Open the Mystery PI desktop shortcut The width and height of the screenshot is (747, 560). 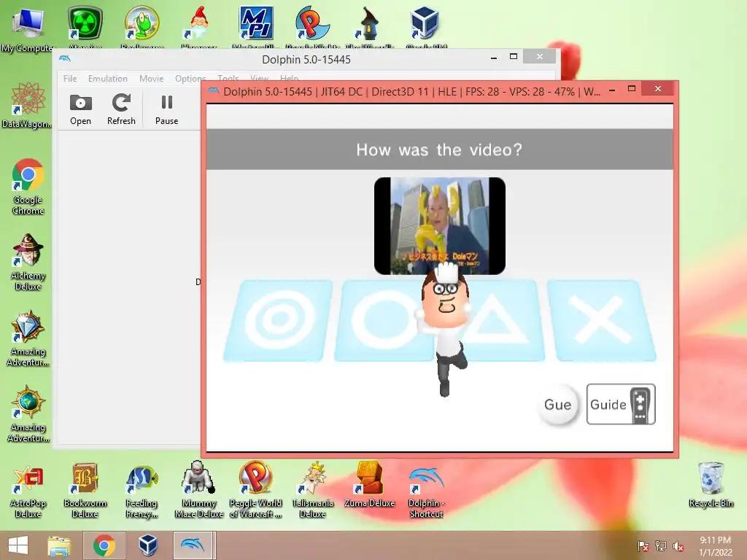256,27
